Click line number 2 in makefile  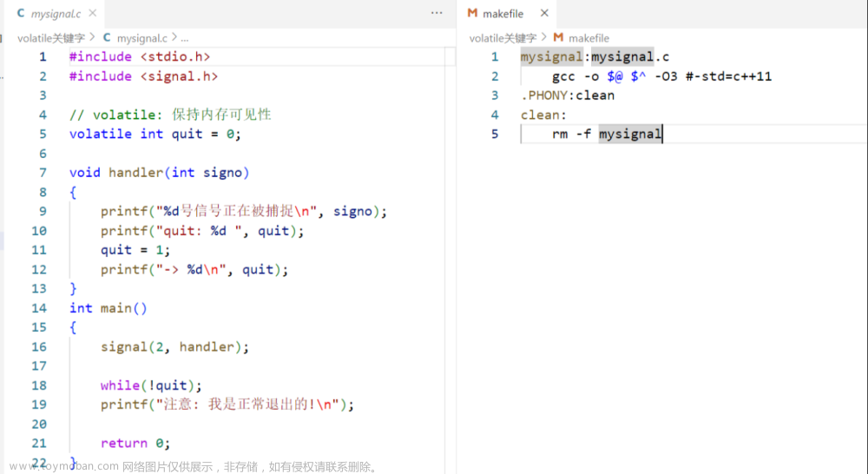(495, 76)
